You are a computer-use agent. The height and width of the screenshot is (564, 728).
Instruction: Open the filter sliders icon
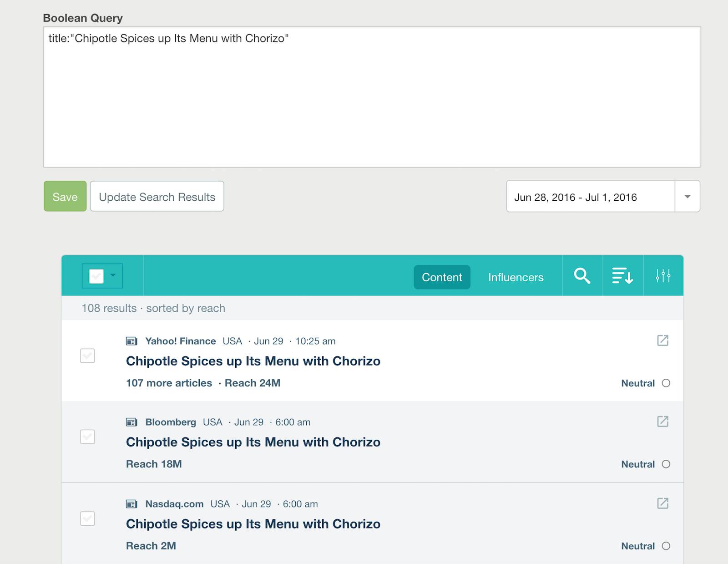(x=663, y=276)
